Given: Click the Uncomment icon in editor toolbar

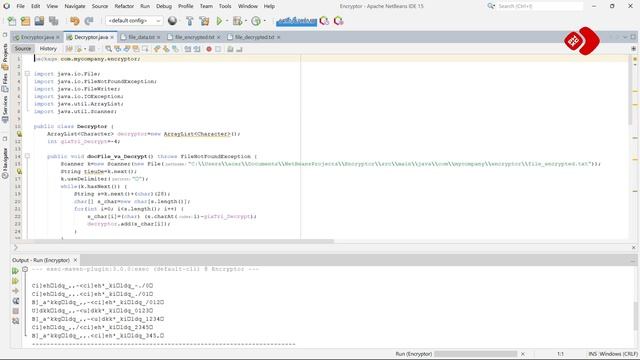Looking at the screenshot, I should pos(239,49).
